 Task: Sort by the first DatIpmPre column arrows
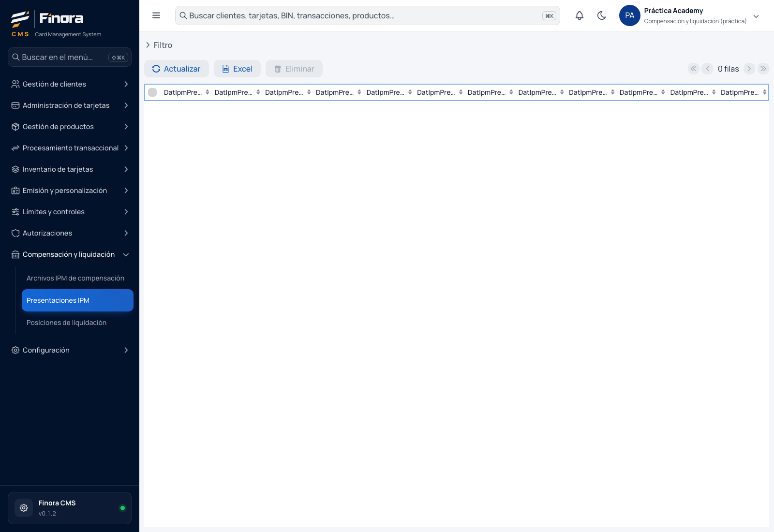(208, 92)
